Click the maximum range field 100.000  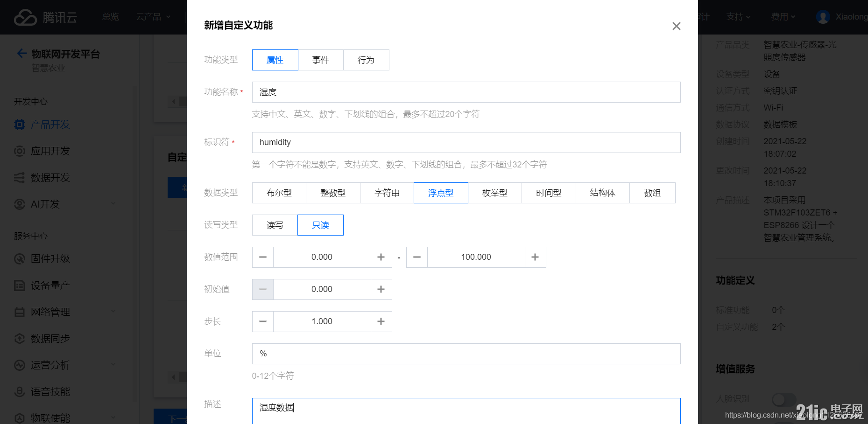pyautogui.click(x=476, y=257)
